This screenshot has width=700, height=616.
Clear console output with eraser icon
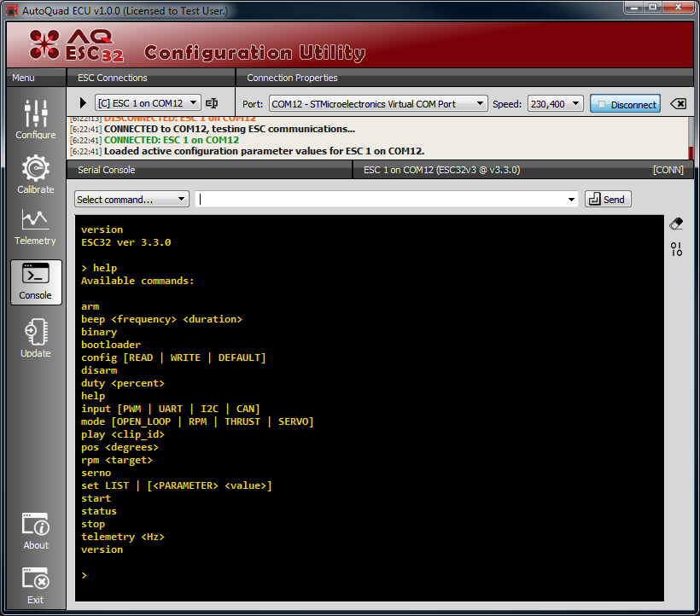(x=676, y=224)
